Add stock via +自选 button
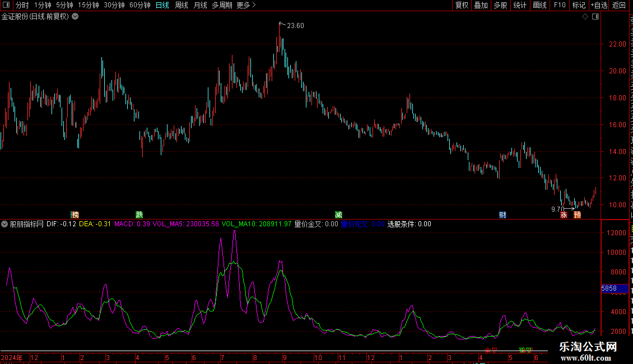Screen dimensions: 633x364 599,5
